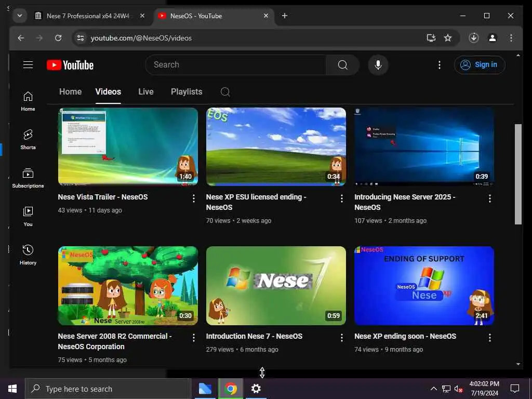532x399 pixels.
Task: Click the YouTube page scrollbar thumb
Action: click(518, 174)
